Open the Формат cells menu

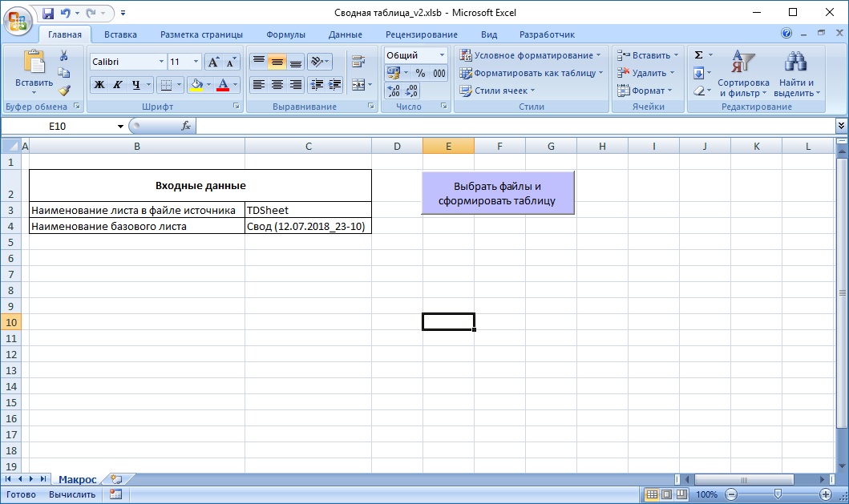pos(645,91)
